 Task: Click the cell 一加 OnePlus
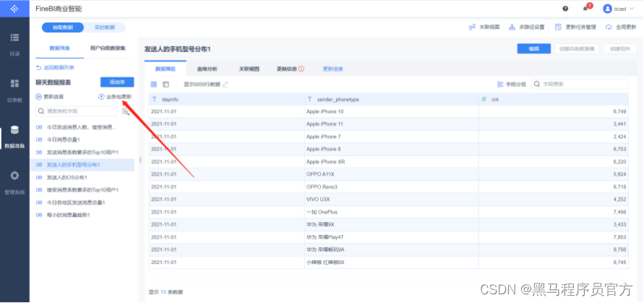(x=392, y=212)
